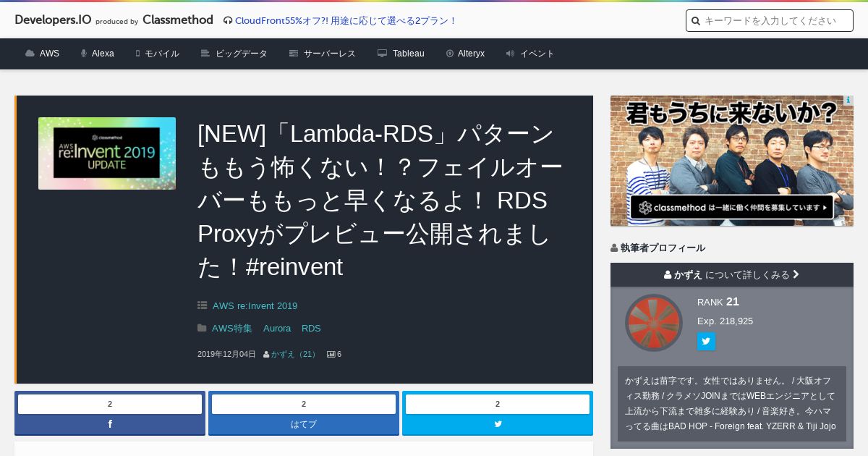Click the person icon before 執筆者プロフィール
Viewport: 868px width, 456px height.
point(614,248)
